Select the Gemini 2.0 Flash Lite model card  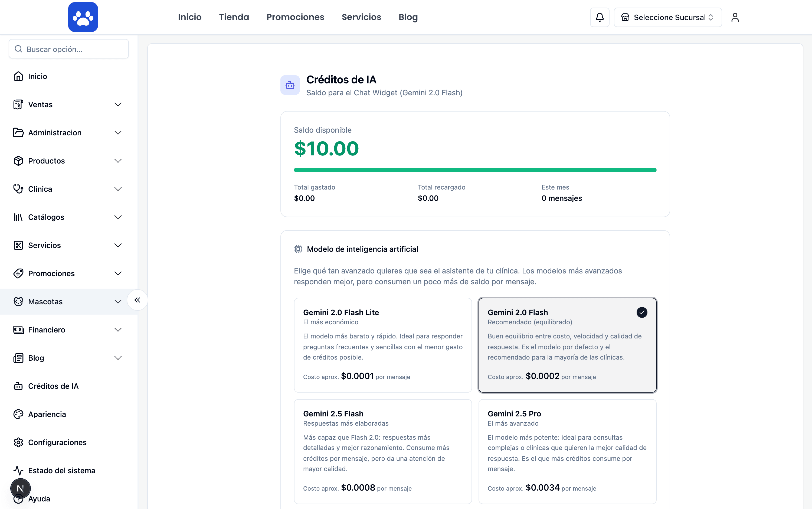[383, 345]
